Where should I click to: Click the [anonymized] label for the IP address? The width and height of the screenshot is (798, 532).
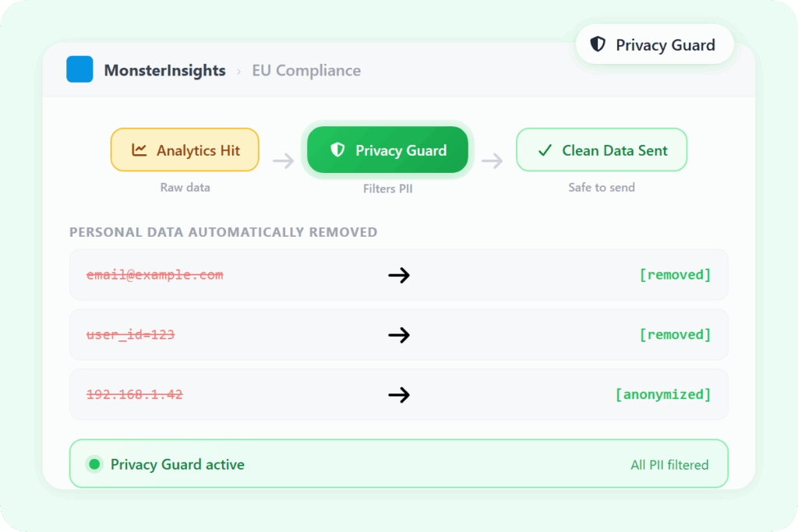(x=663, y=395)
